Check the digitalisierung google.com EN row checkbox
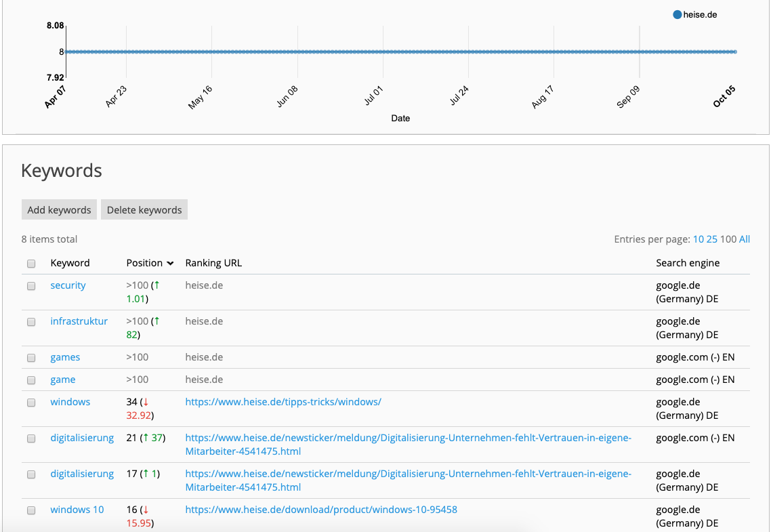The height and width of the screenshot is (532, 771). click(31, 438)
